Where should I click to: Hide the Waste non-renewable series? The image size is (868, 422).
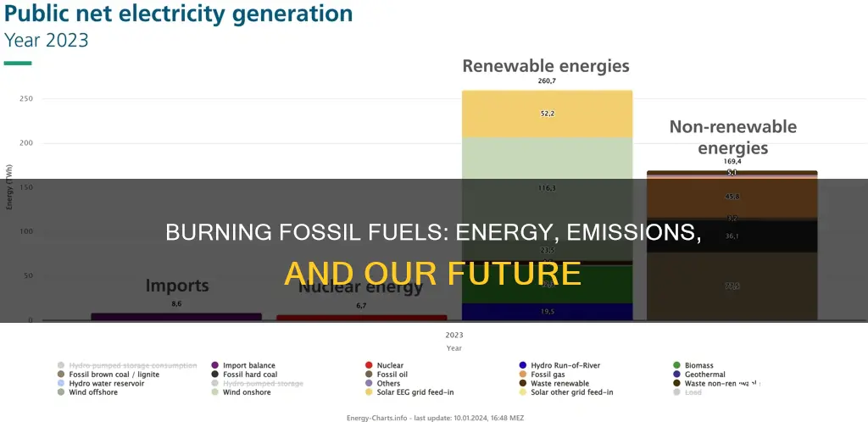pyautogui.click(x=716, y=383)
